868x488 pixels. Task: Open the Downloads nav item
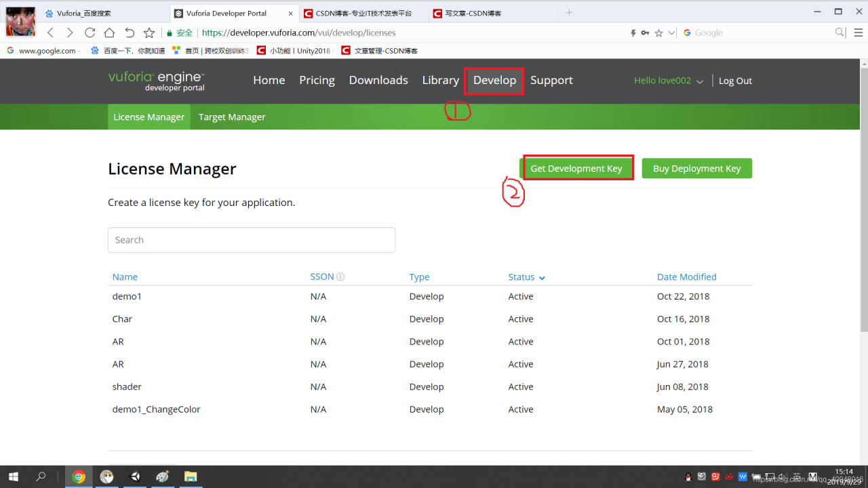tap(378, 80)
